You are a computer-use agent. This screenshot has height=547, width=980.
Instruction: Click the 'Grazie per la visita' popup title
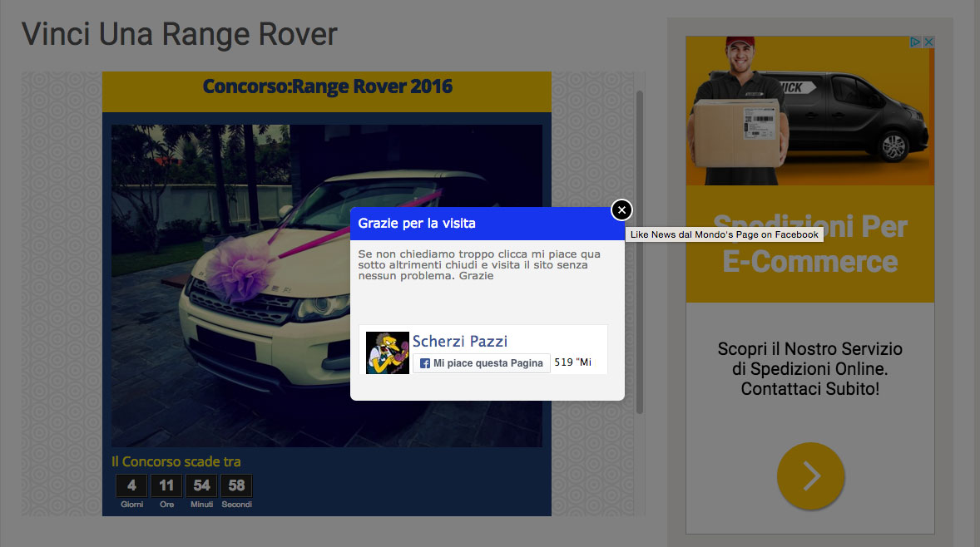pos(416,224)
